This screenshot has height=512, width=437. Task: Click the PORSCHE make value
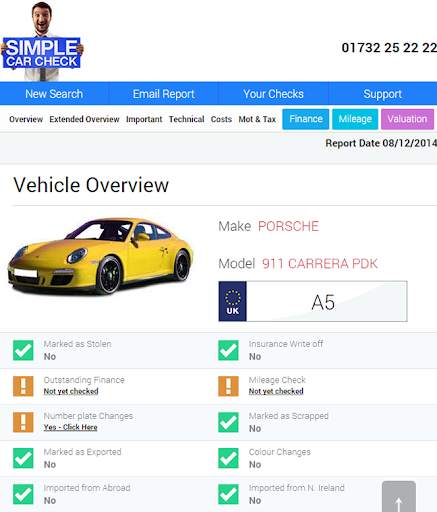tap(288, 226)
